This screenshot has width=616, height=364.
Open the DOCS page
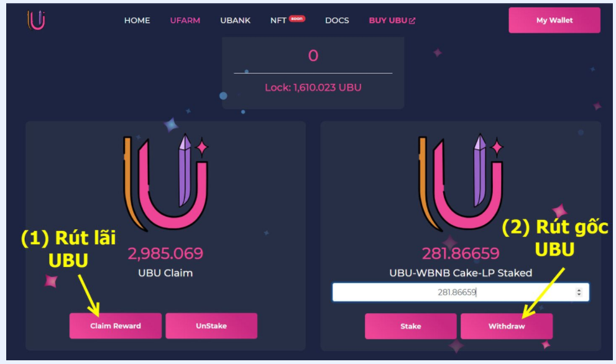click(x=337, y=20)
